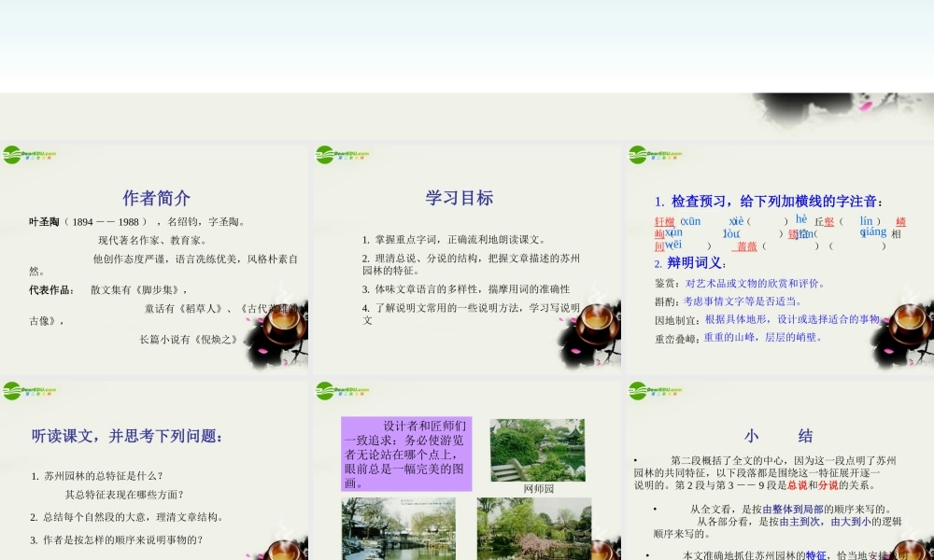Open the 小结 summary slide thumbnail

780,470
